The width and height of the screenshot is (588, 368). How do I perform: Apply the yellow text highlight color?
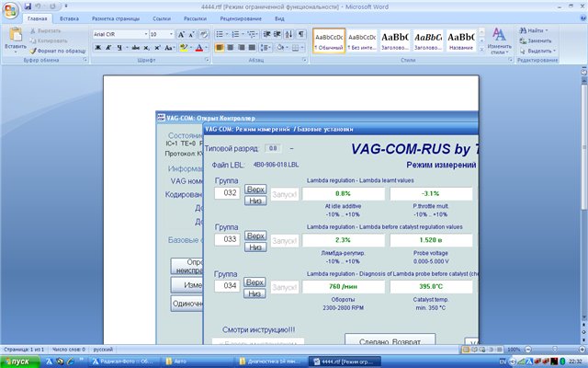click(x=184, y=48)
